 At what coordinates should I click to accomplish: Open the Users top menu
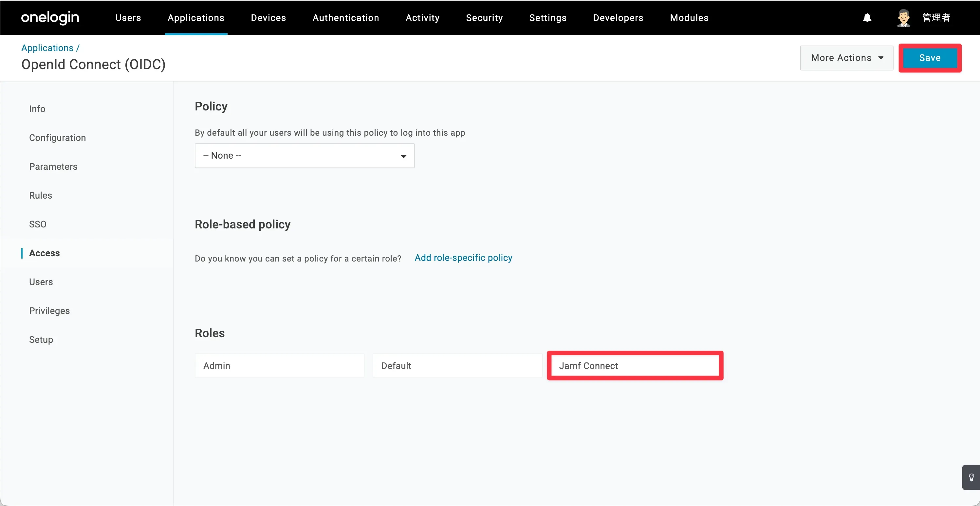pos(128,18)
